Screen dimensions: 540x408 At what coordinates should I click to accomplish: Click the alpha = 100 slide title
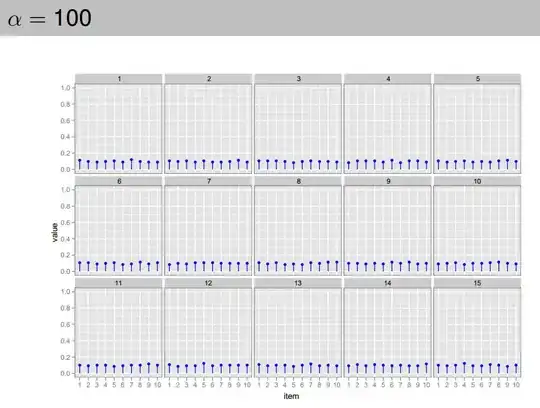50,18
